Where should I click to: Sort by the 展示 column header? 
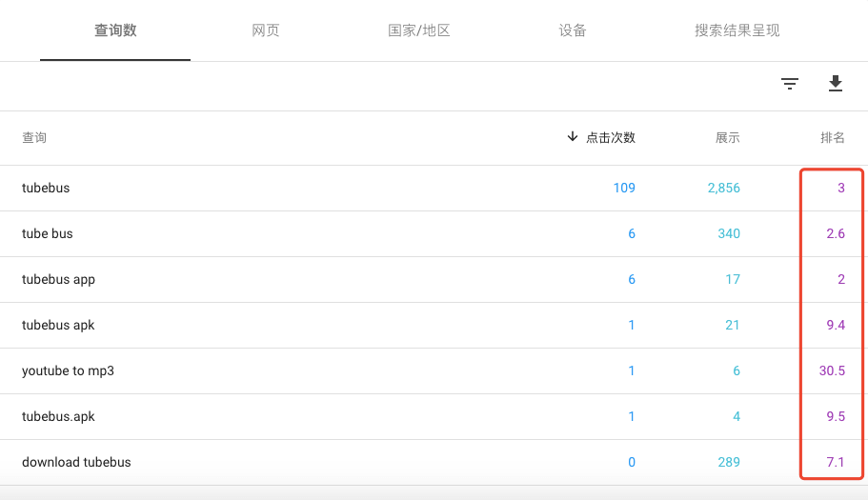tap(727, 137)
